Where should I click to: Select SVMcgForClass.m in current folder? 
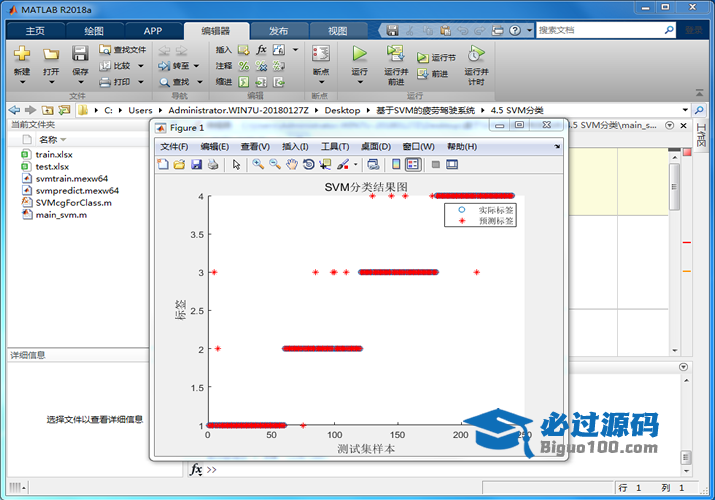pos(73,203)
